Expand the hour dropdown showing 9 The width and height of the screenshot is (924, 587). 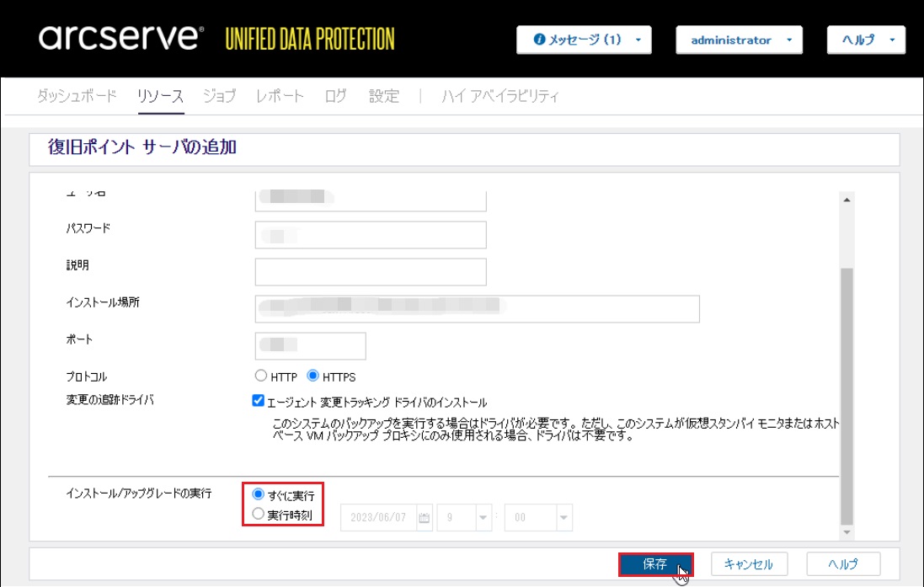[483, 517]
